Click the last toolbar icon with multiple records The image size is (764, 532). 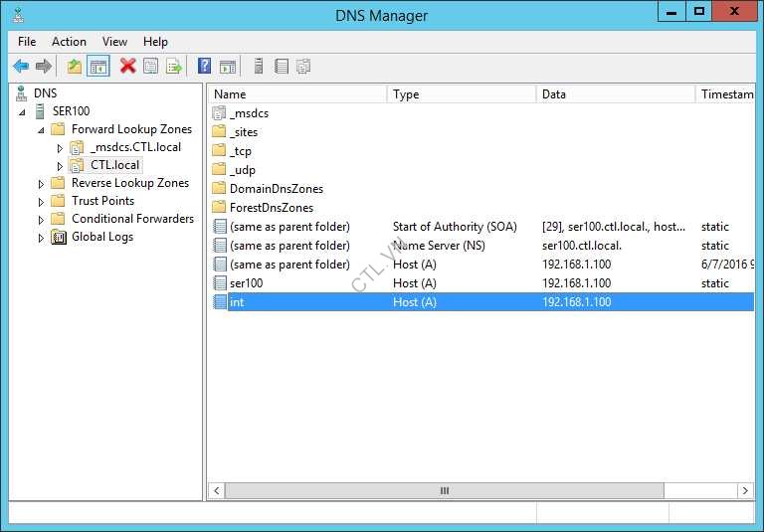(303, 66)
